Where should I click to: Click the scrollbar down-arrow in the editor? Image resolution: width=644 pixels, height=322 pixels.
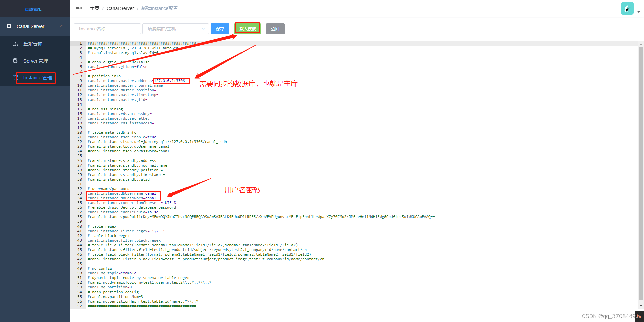641,306
